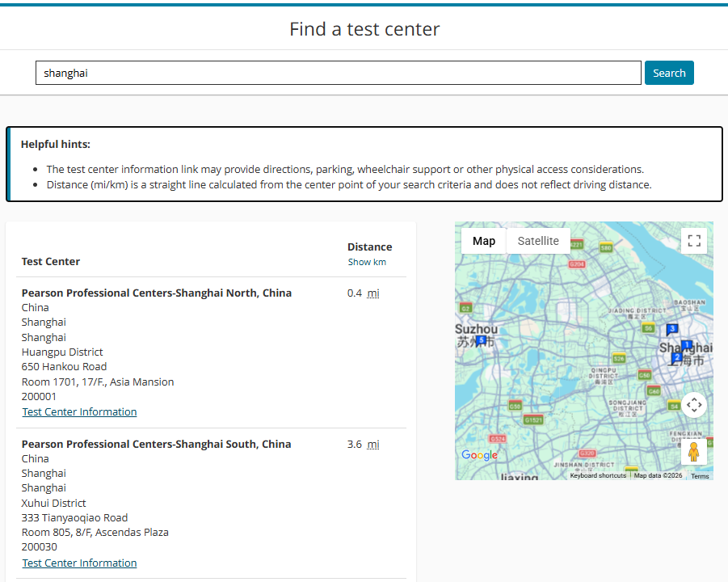Click 'Pearson Professional Centers-Shanghai North, China' heading
The image size is (728, 582).
tap(157, 293)
